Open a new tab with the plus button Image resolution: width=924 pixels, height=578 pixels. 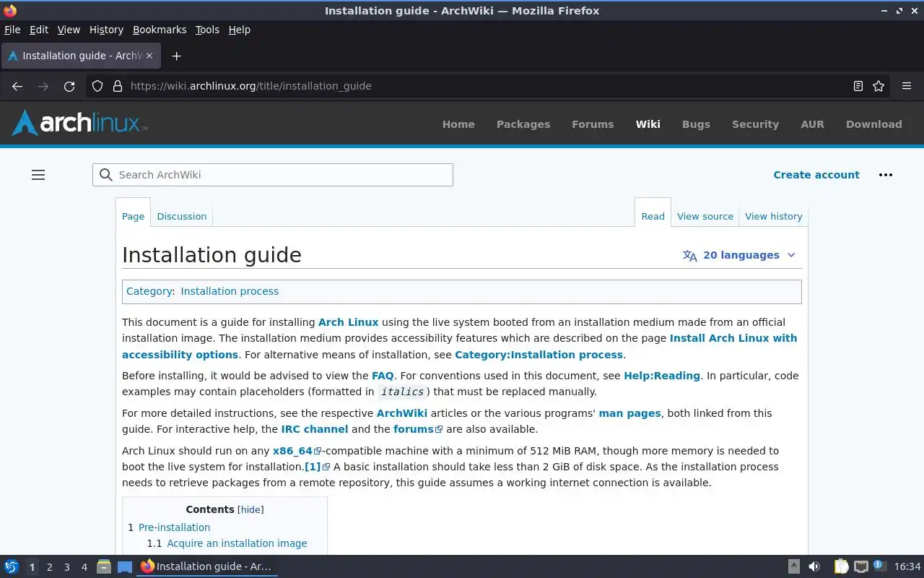click(176, 56)
